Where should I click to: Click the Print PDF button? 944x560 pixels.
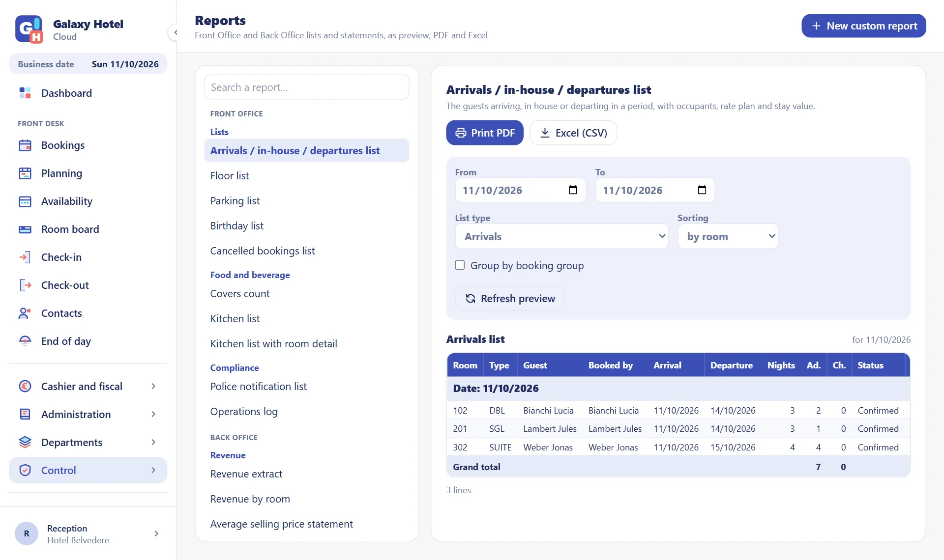tap(485, 133)
